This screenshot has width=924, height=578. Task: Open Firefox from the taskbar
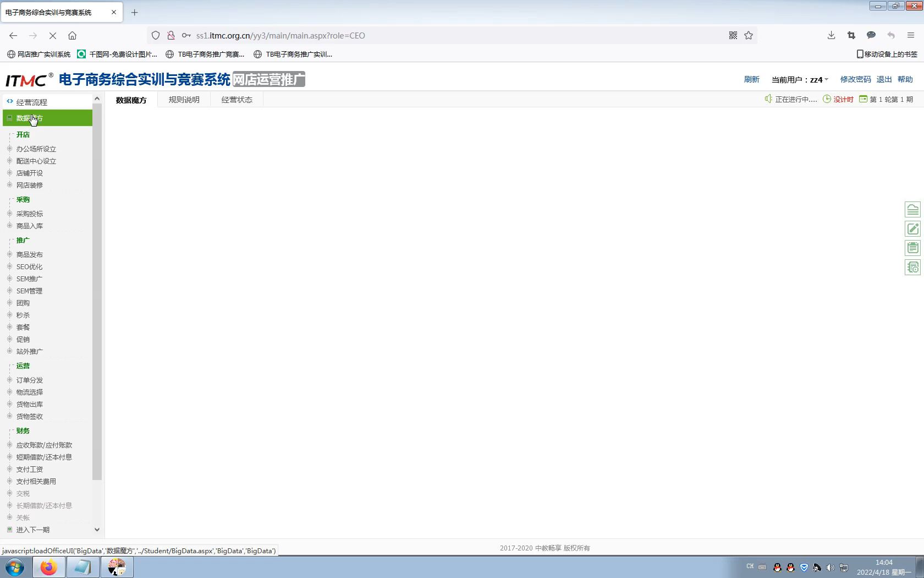tap(48, 567)
